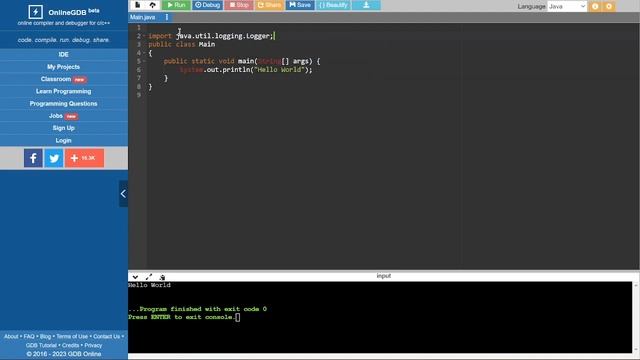The image size is (640, 360).
Task: Click the "Press ENTER to exit console" message
Action: (x=182, y=317)
